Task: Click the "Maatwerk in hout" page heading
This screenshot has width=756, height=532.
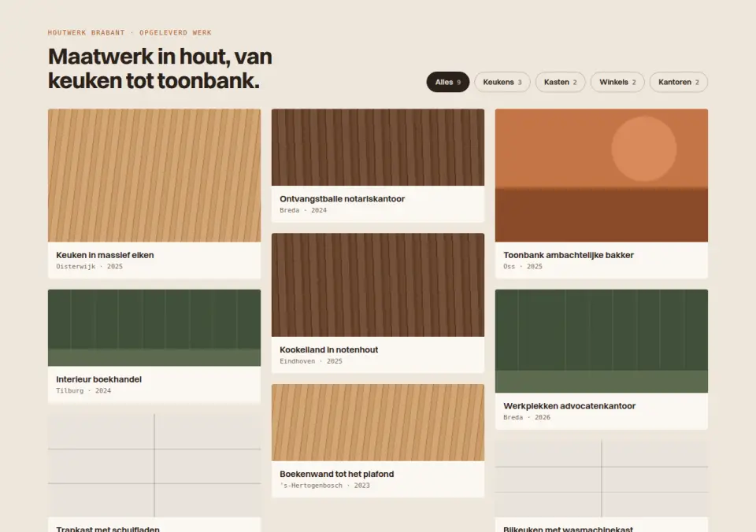Action: (x=160, y=68)
